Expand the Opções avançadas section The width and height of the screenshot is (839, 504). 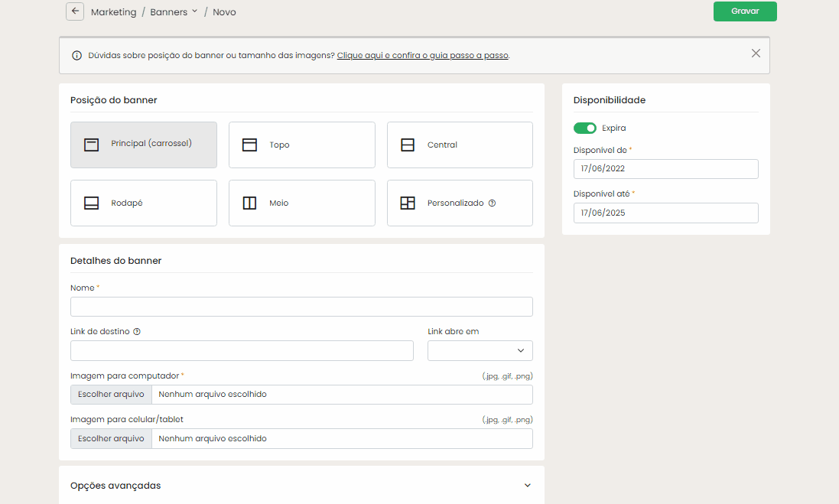click(527, 486)
